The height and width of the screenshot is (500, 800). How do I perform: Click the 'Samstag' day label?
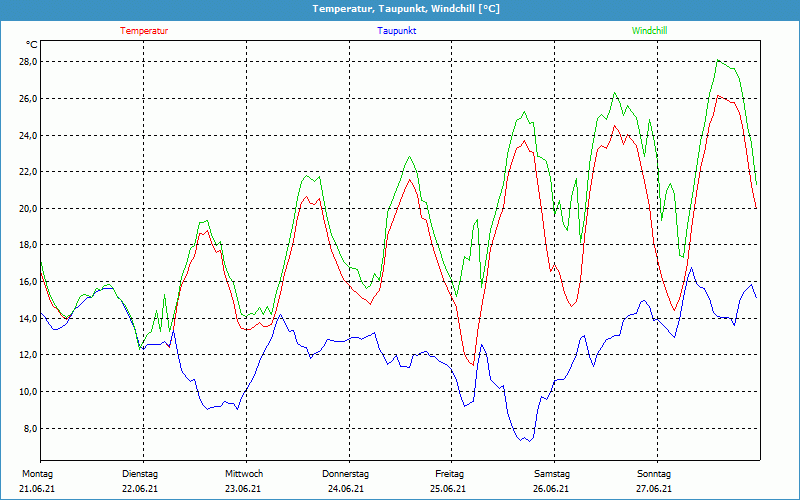coord(552,474)
